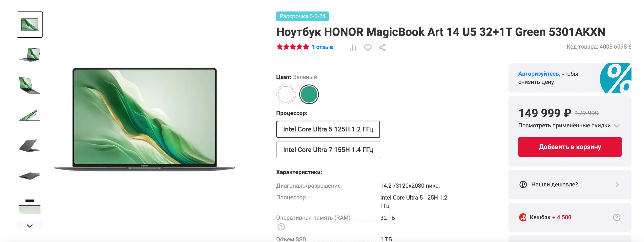Click the share icon
The width and height of the screenshot is (644, 242).
tap(382, 48)
